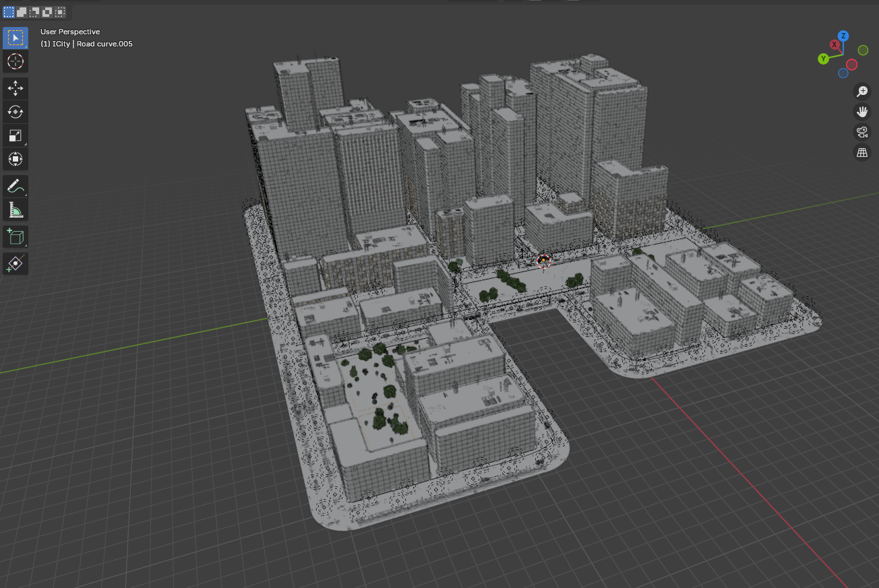Activate the Select Box tool
This screenshot has height=588, width=879.
pyautogui.click(x=16, y=37)
